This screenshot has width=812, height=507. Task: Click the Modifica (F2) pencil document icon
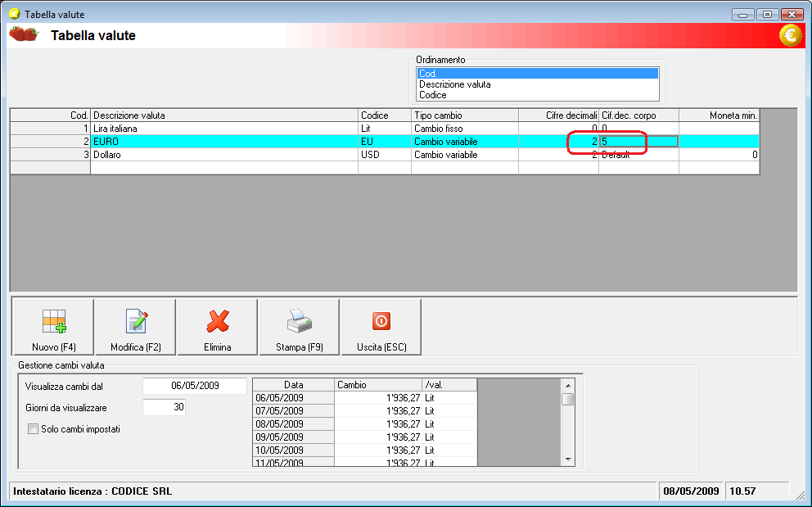pyautogui.click(x=137, y=321)
